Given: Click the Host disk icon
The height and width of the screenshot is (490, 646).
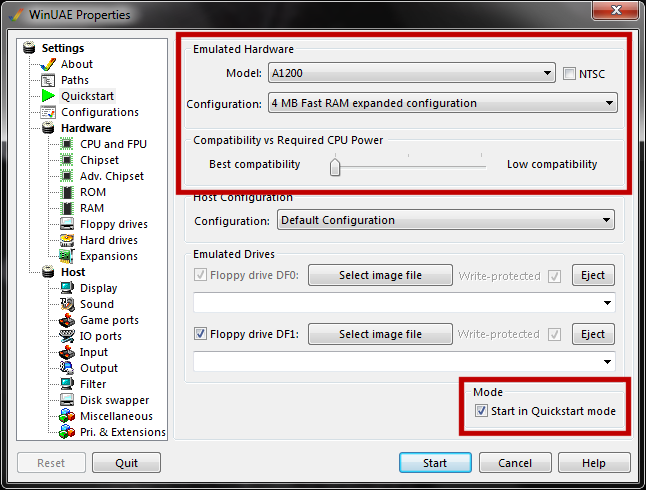Looking at the screenshot, I should point(48,272).
